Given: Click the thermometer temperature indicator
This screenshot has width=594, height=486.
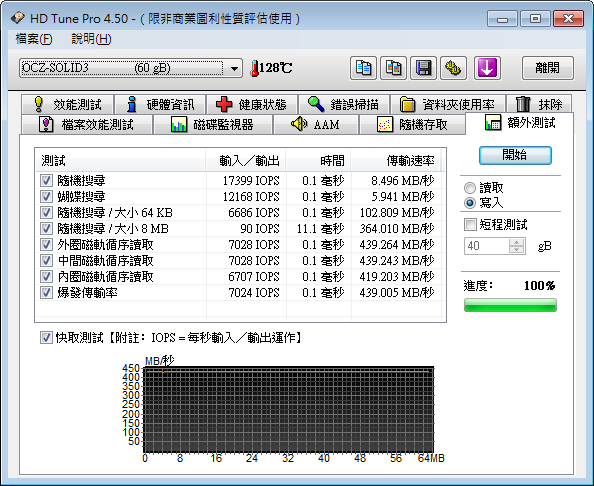Looking at the screenshot, I should point(271,68).
